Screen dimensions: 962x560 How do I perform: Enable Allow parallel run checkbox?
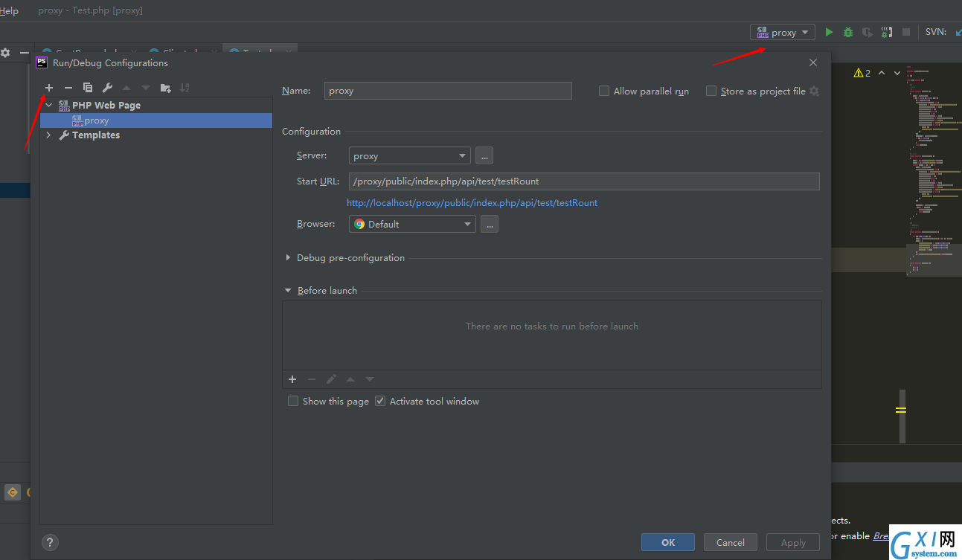(x=604, y=91)
